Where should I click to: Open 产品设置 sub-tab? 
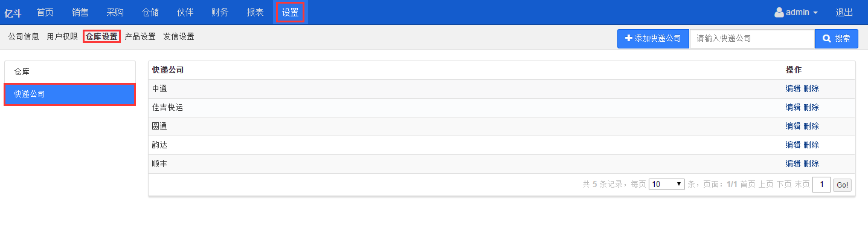pos(140,36)
